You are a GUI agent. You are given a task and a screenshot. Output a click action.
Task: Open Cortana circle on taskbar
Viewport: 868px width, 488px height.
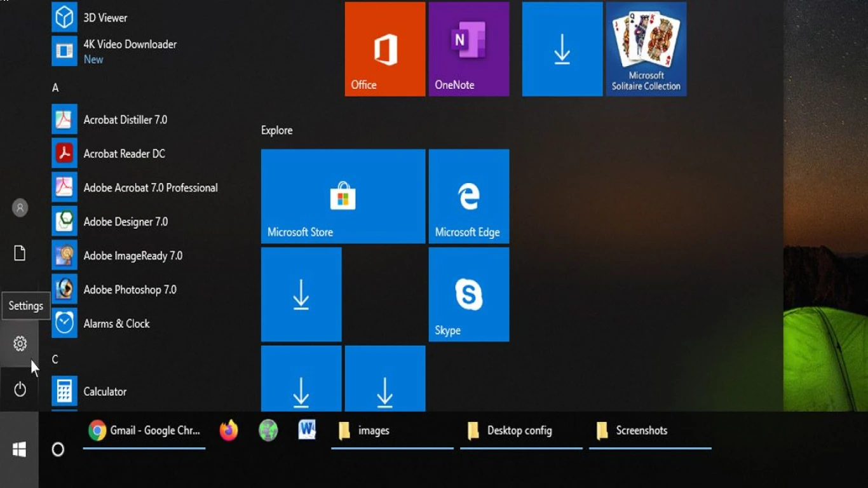pyautogui.click(x=58, y=450)
